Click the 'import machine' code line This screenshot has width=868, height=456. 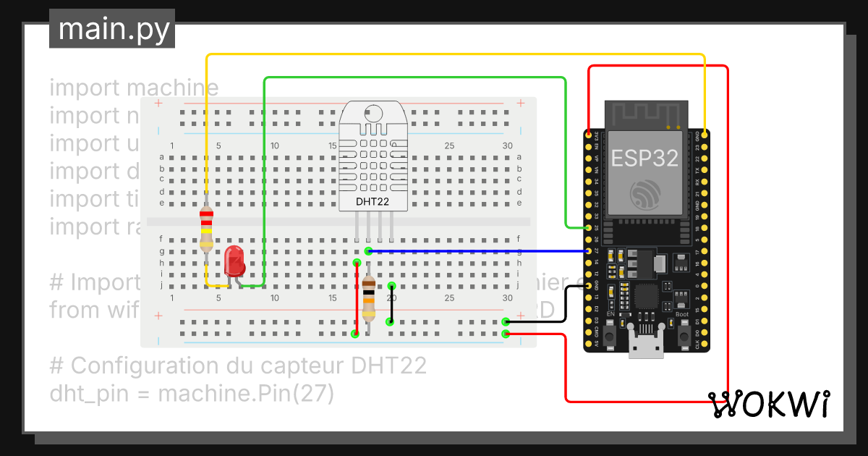pyautogui.click(x=134, y=88)
